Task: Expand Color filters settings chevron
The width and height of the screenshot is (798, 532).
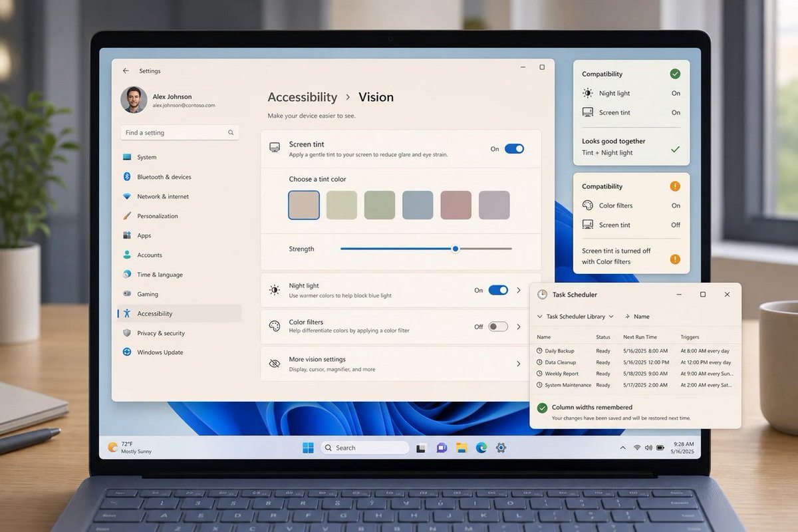Action: click(519, 327)
